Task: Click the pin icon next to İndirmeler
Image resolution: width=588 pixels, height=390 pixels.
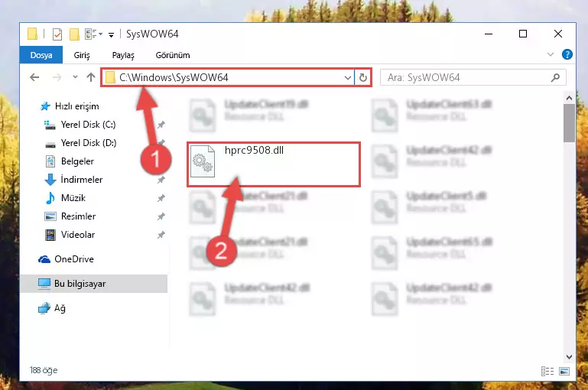Action: pyautogui.click(x=161, y=180)
